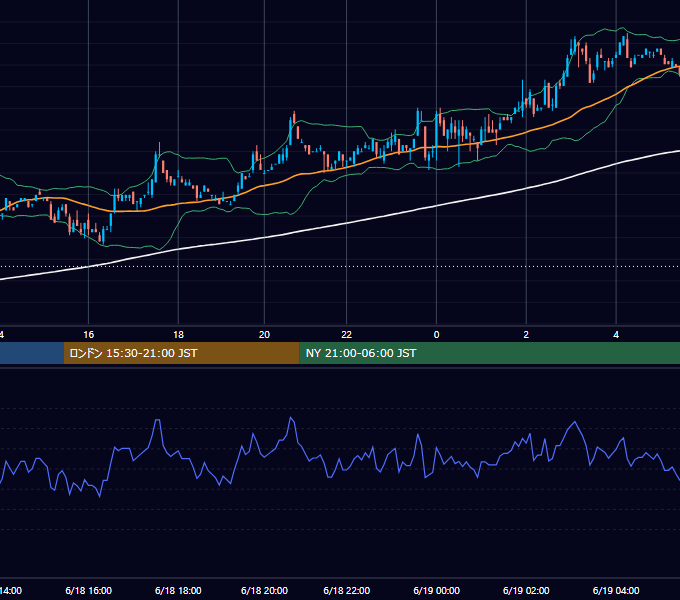
Task: Click the 6/18 20:00 label on indicator axis
Action: pos(264,590)
